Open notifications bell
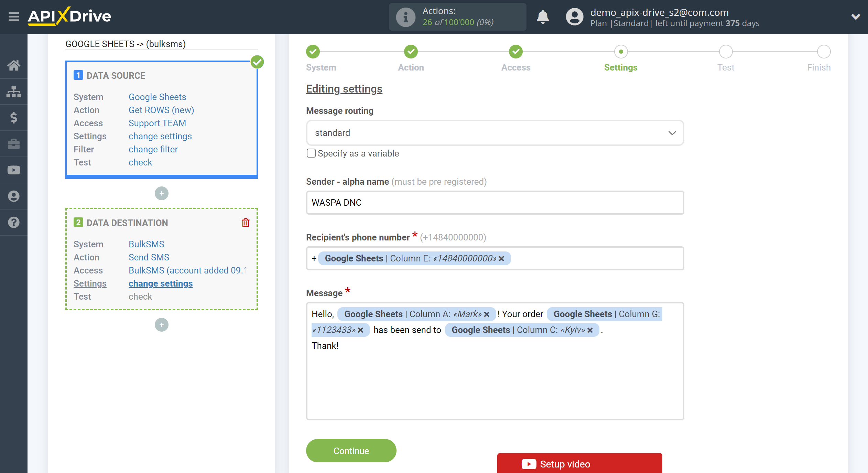Viewport: 868px width, 473px height. [x=543, y=17]
